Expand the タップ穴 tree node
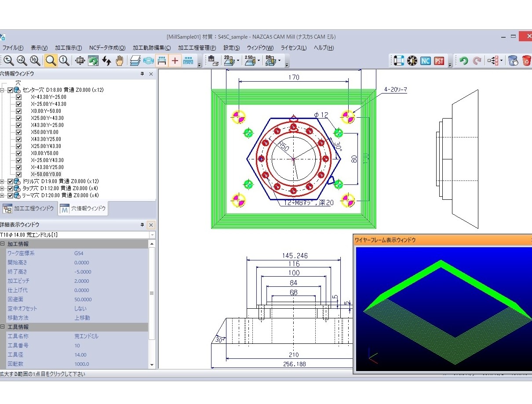 click(3, 188)
